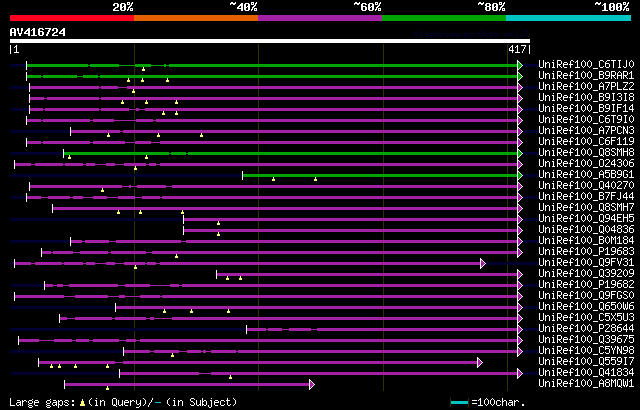Viewport: 640px width, 410px height.
Task: Open the UniRef100_B9IF14 hit label
Action: 586,109
